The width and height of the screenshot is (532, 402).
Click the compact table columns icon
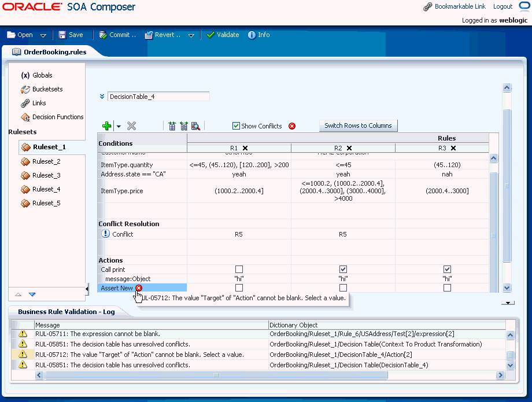click(x=184, y=126)
